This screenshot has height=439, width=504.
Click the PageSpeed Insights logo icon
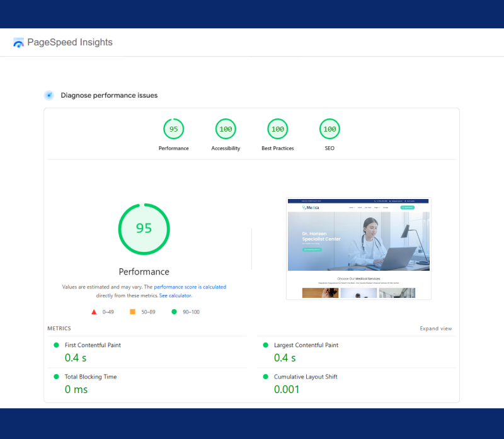(x=18, y=43)
